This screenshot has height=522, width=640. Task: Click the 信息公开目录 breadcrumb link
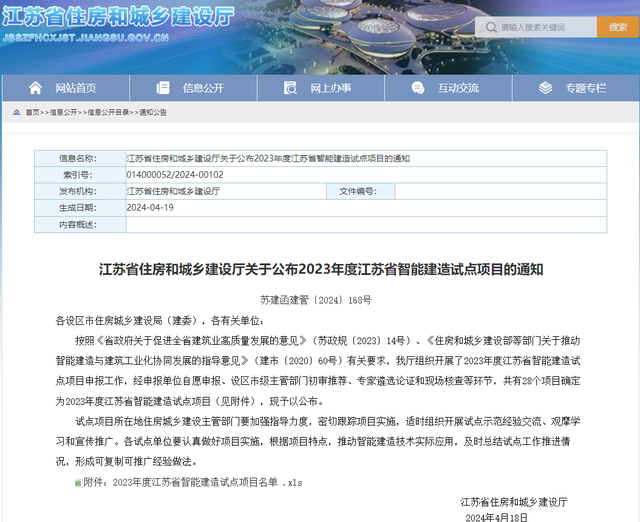(x=108, y=113)
